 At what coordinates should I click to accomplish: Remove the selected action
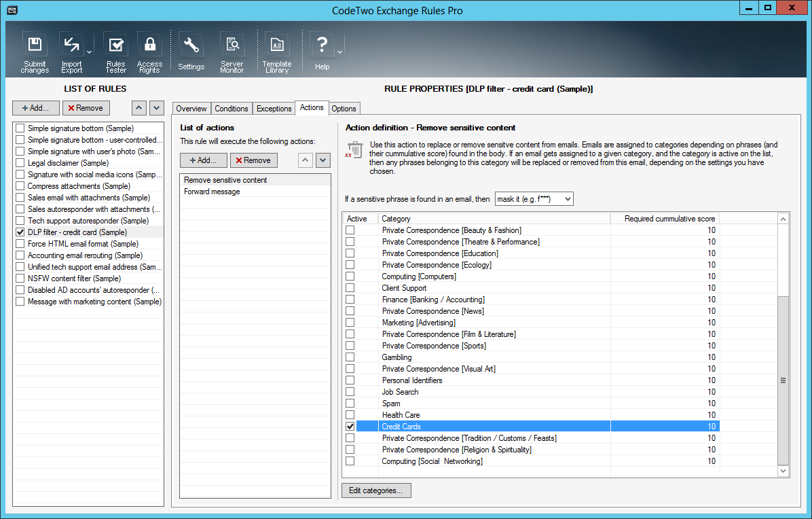pyautogui.click(x=254, y=160)
